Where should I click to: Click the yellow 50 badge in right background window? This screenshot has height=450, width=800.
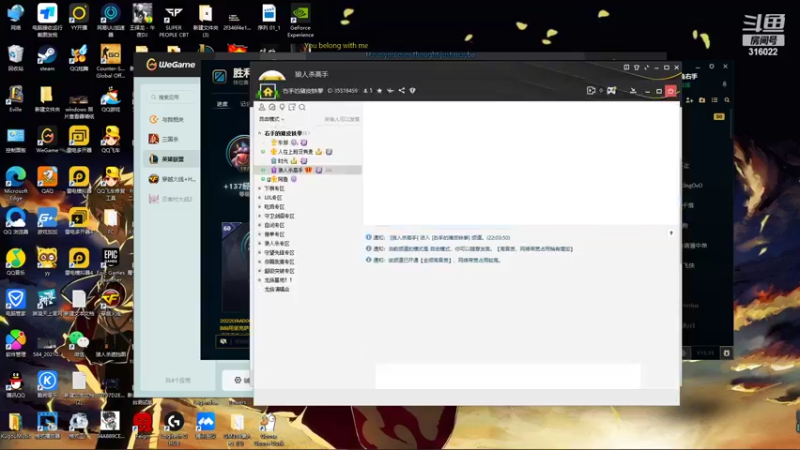pos(719,116)
